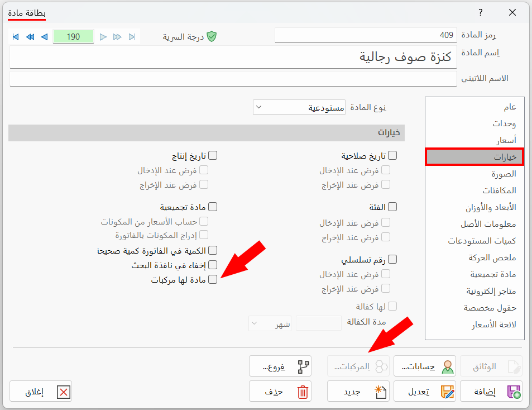Click the item code field showing 409
This screenshot has width=532, height=410.
point(366,35)
